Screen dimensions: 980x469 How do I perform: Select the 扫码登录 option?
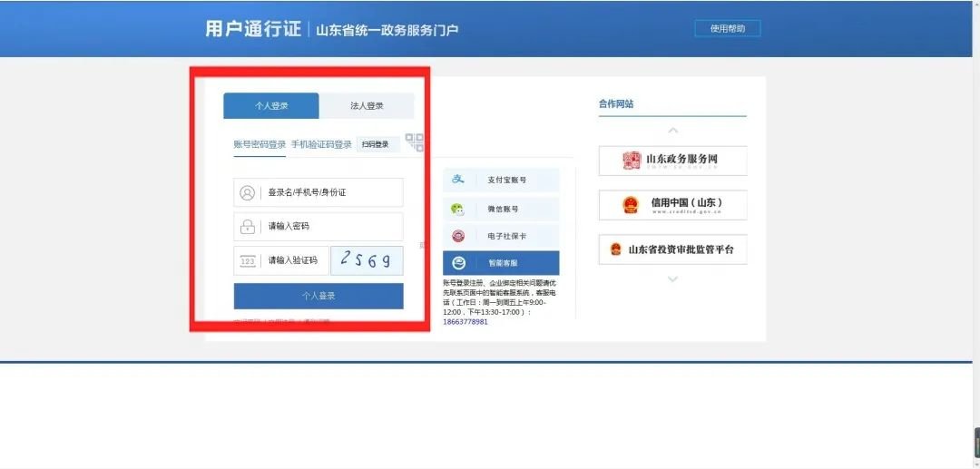click(378, 144)
